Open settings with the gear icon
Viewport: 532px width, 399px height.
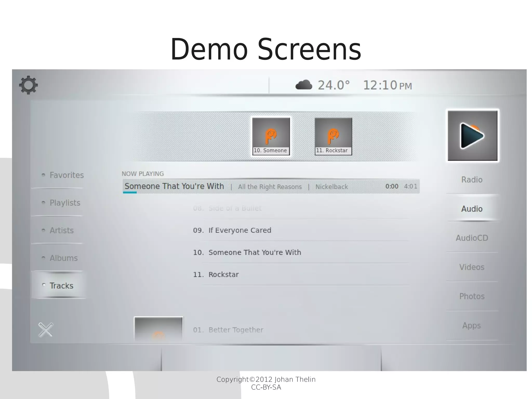tap(28, 85)
